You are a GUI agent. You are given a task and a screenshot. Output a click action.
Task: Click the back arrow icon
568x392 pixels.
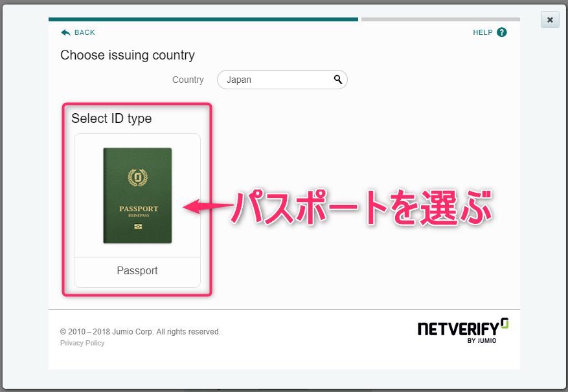(x=65, y=32)
